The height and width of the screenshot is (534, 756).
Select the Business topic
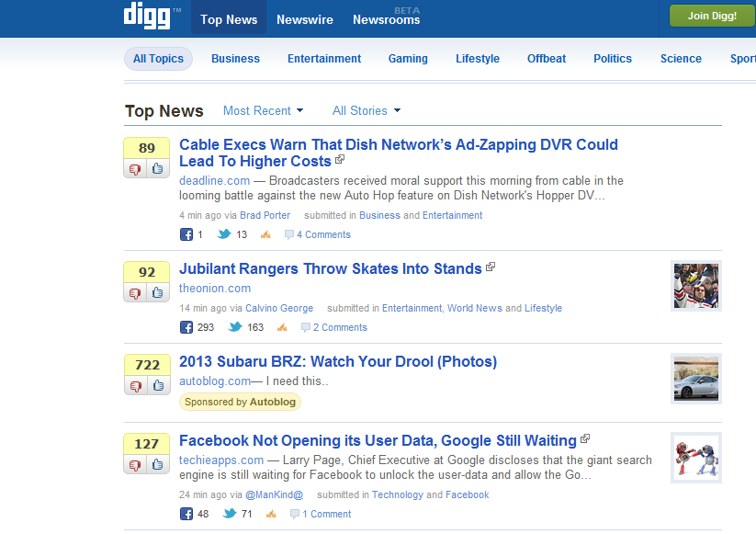235,59
